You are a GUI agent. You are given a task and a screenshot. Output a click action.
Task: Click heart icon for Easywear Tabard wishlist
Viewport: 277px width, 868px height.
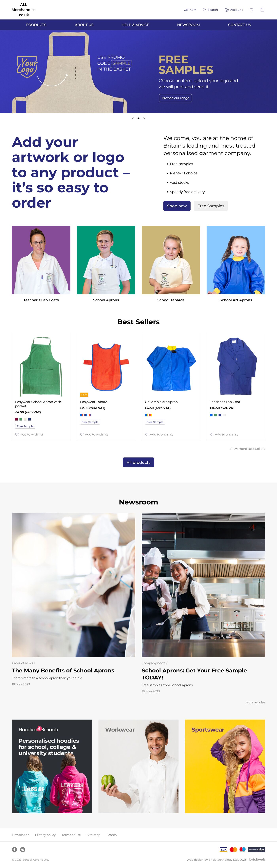point(82,434)
